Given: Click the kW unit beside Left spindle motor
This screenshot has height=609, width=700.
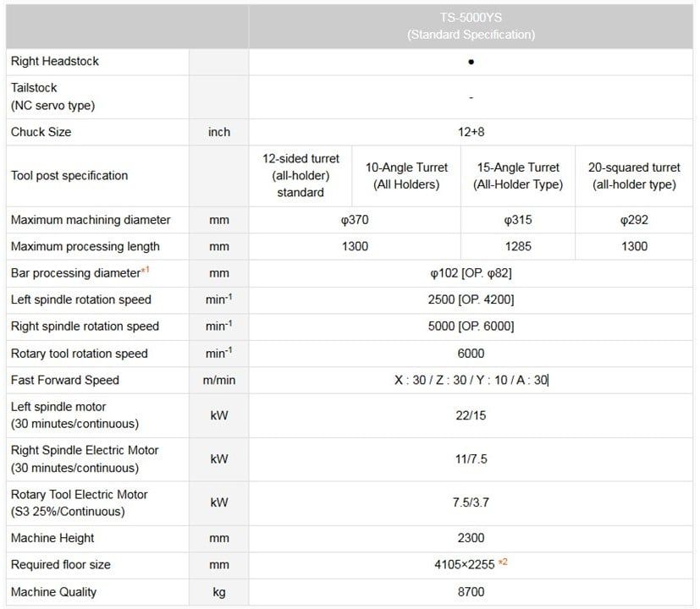Looking at the screenshot, I should point(218,415).
